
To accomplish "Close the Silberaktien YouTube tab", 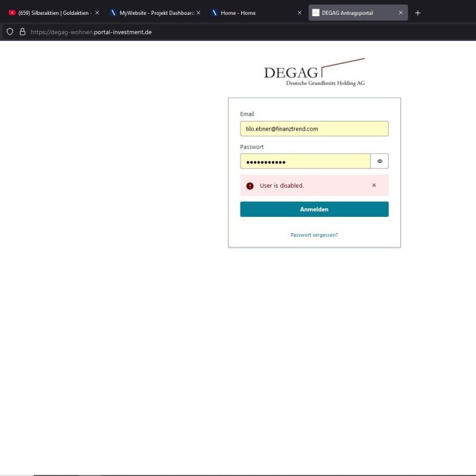I will point(97,13).
